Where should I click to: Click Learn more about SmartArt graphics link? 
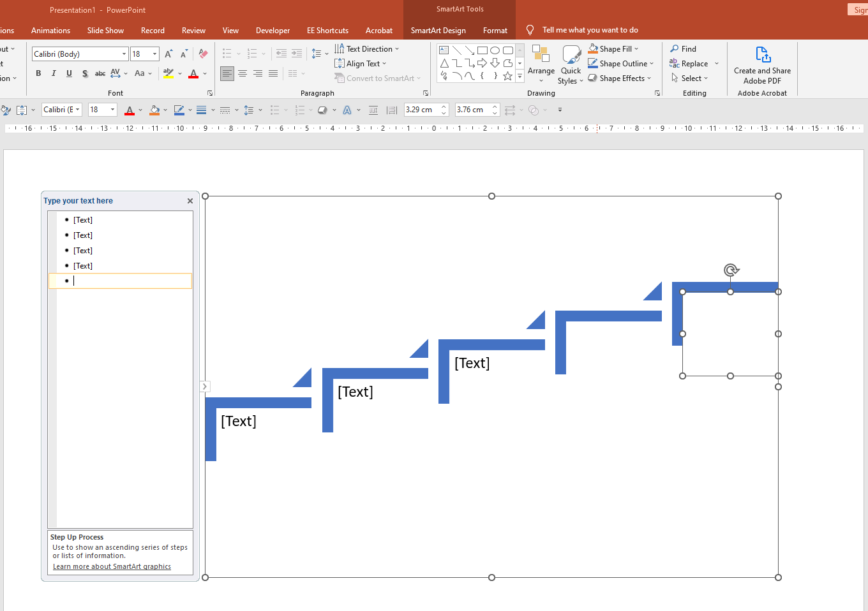[112, 566]
